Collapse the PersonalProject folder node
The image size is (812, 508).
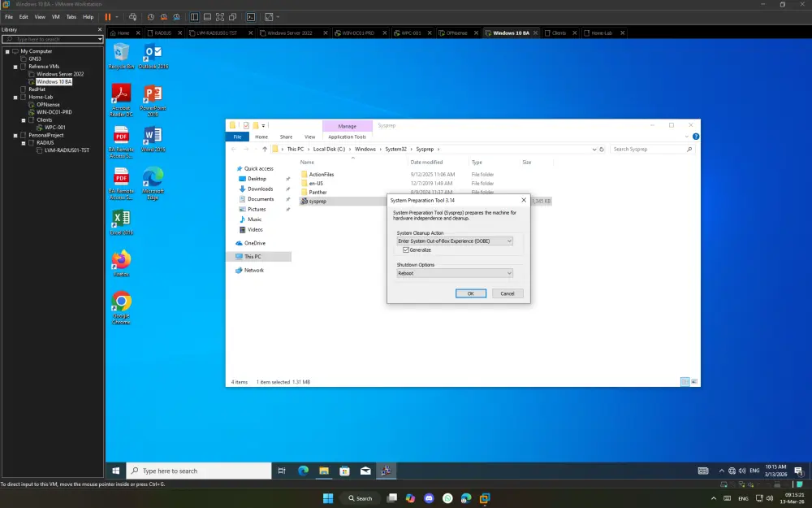(x=15, y=135)
